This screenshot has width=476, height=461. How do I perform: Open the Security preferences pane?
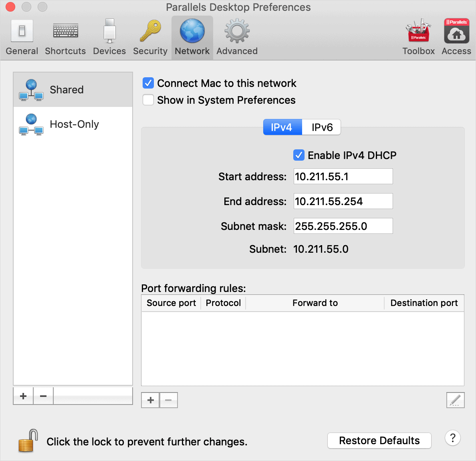[150, 36]
